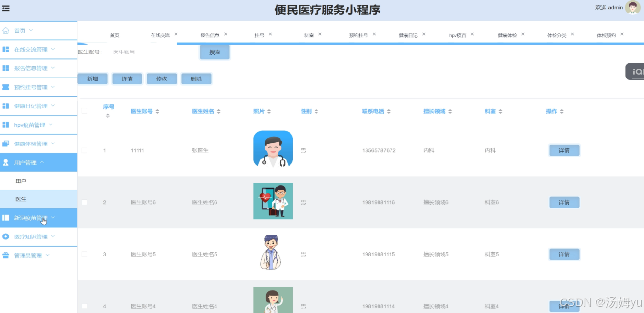
Task: Expand the 报告信息管理 menu chevron
Action: (x=53, y=68)
